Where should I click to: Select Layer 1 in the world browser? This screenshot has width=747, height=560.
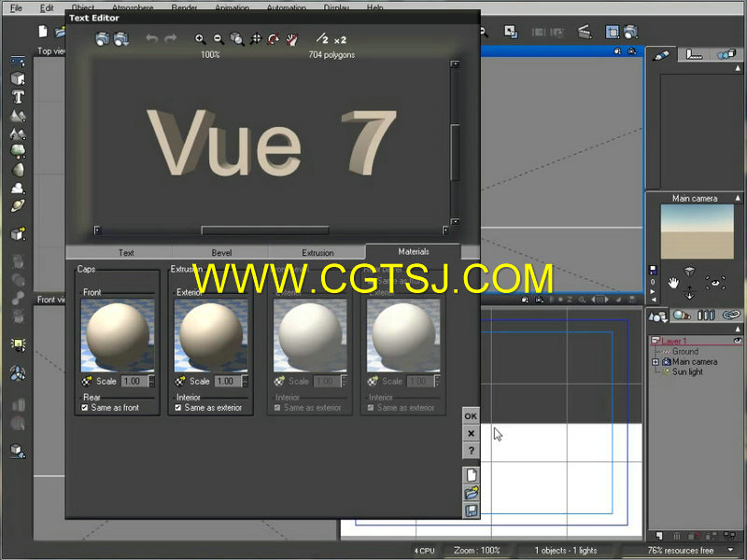(673, 341)
